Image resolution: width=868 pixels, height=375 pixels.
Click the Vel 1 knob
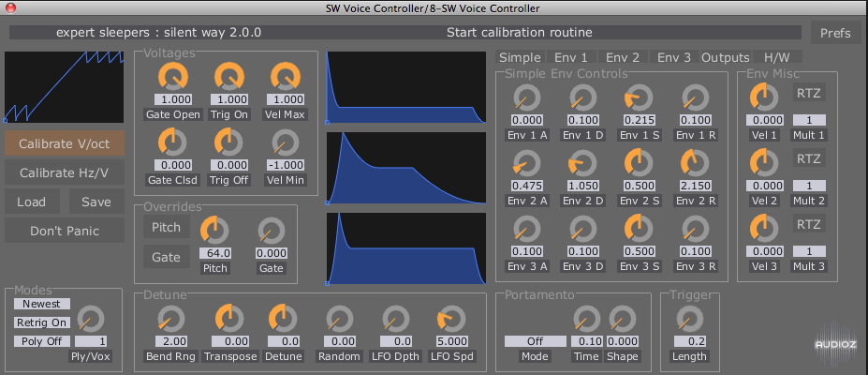click(x=763, y=97)
